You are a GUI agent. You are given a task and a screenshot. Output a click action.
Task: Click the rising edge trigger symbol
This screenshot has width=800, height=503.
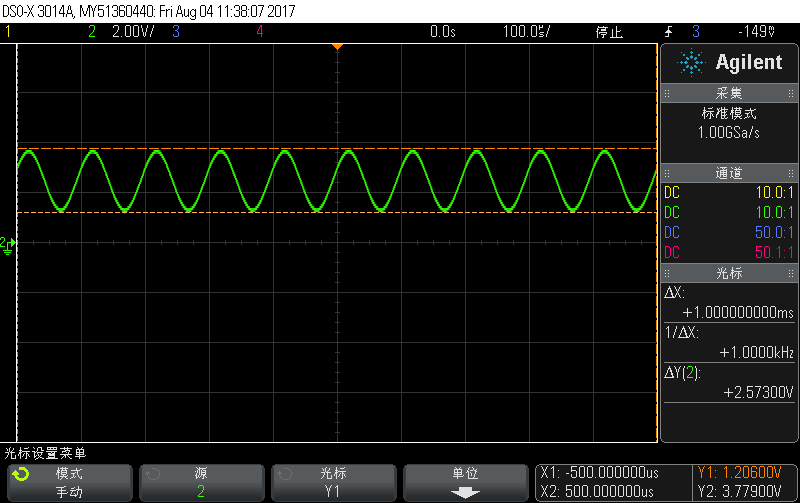click(668, 32)
